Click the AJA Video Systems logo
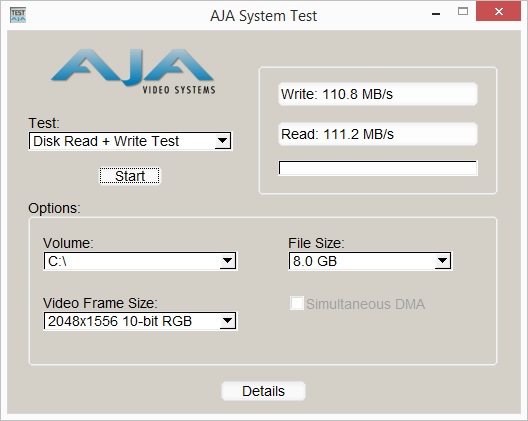Image resolution: width=528 pixels, height=421 pixels. point(133,71)
